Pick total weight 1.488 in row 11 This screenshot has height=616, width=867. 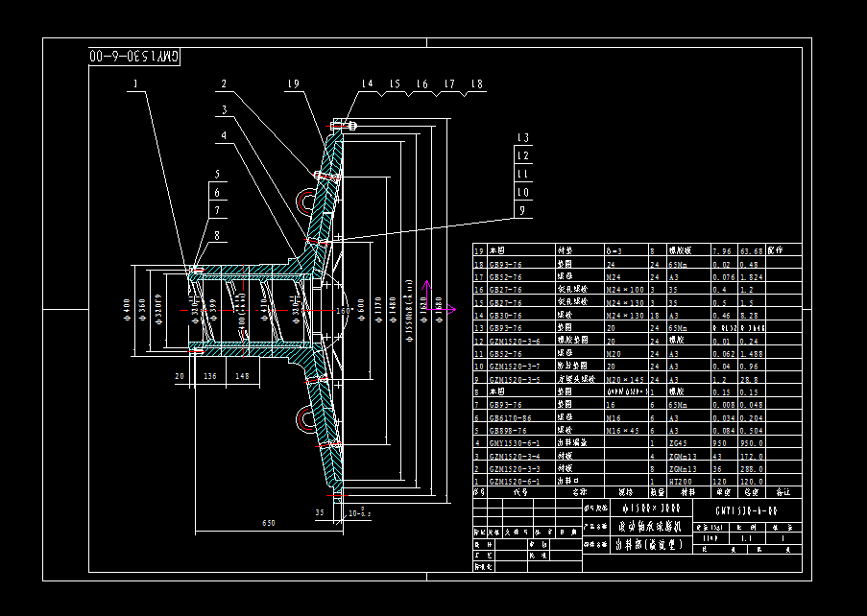click(x=752, y=354)
